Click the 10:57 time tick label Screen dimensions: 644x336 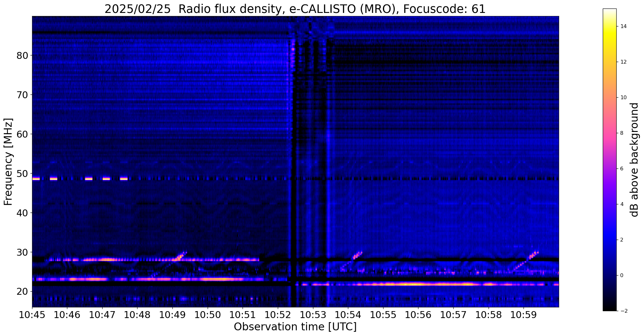453,315
